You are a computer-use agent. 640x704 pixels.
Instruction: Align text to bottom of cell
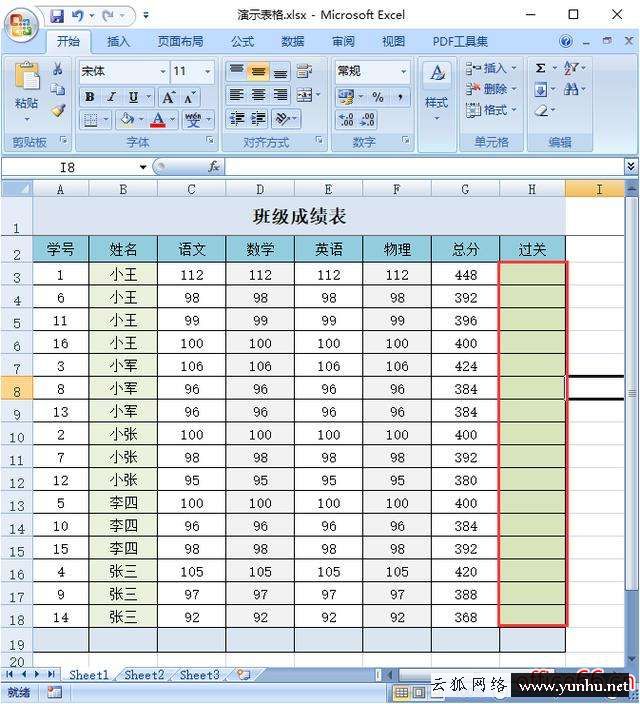(x=280, y=71)
